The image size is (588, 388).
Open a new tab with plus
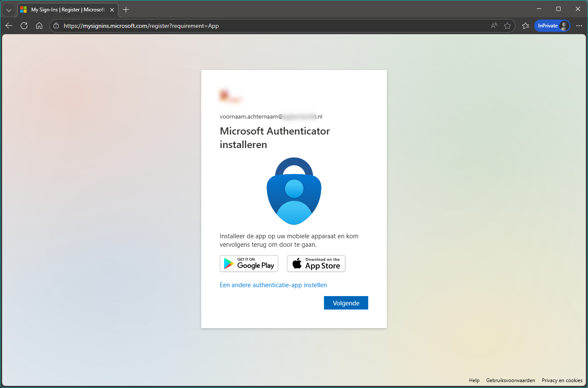pos(126,9)
